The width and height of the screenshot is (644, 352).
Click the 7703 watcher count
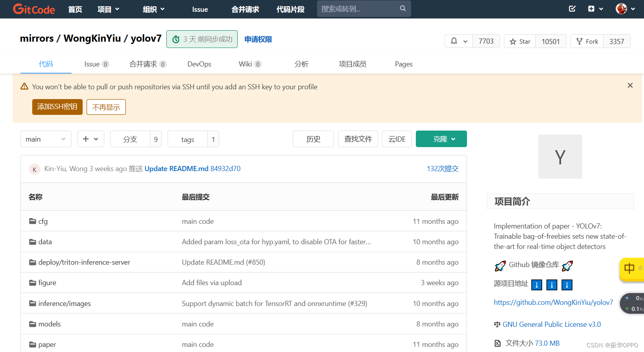tap(486, 41)
